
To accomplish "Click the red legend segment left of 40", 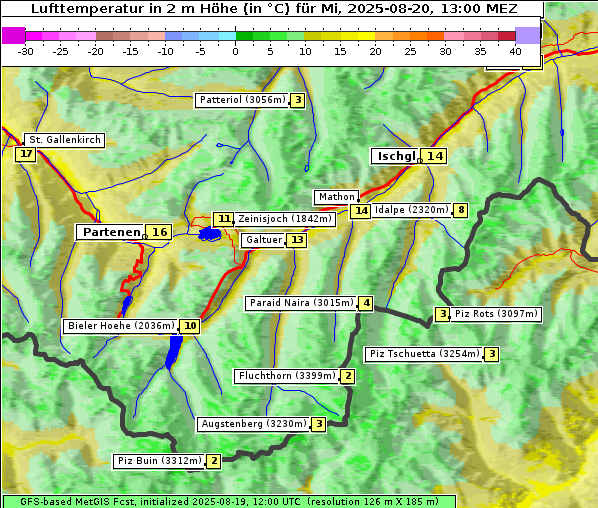I will [x=507, y=36].
